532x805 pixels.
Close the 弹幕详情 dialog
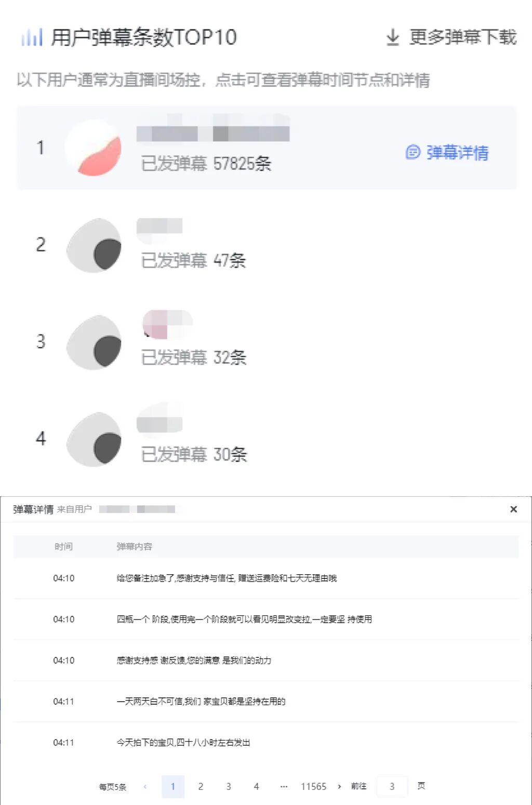513,509
